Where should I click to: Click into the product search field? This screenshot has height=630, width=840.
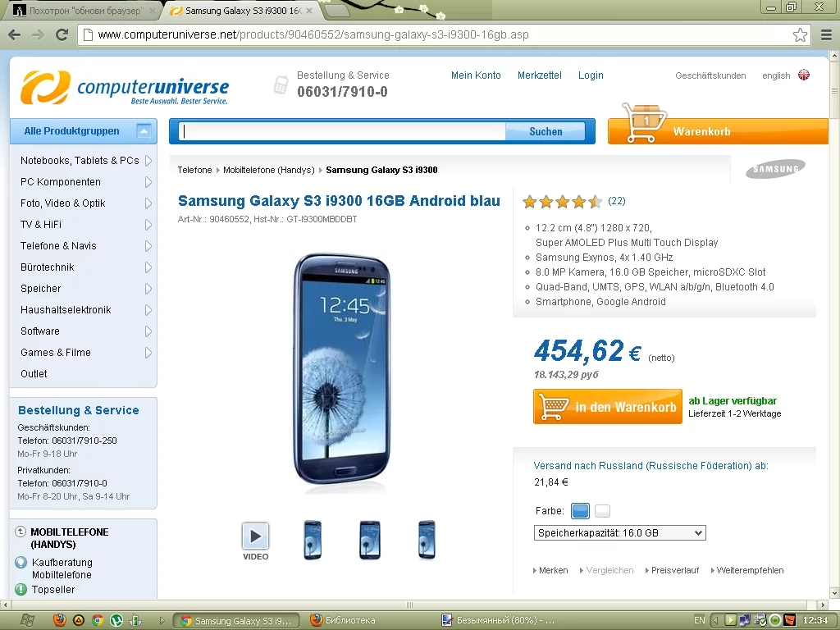click(342, 131)
